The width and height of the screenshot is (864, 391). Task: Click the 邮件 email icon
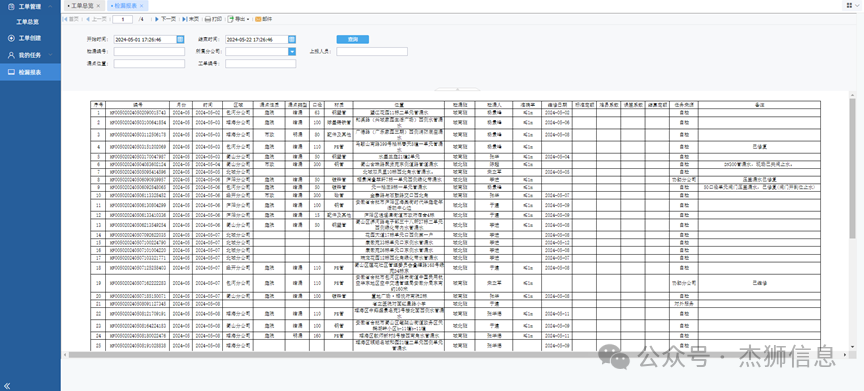(258, 19)
